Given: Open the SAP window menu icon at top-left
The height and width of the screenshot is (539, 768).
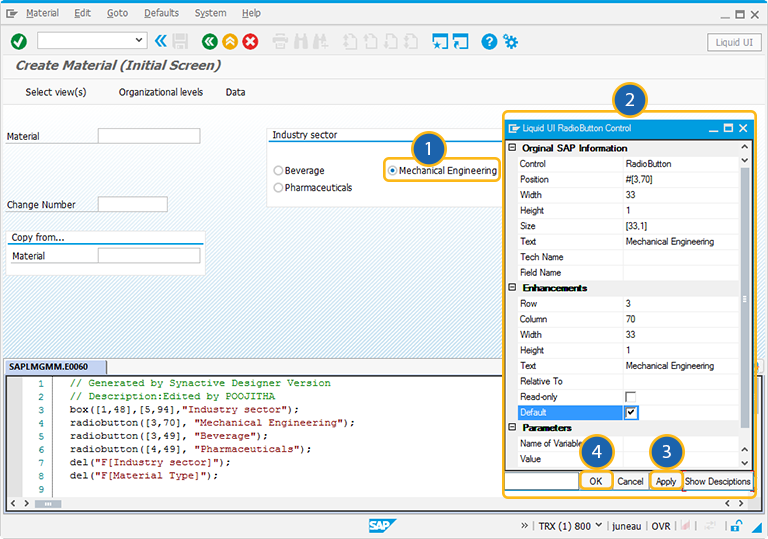Looking at the screenshot, I should coord(12,13).
